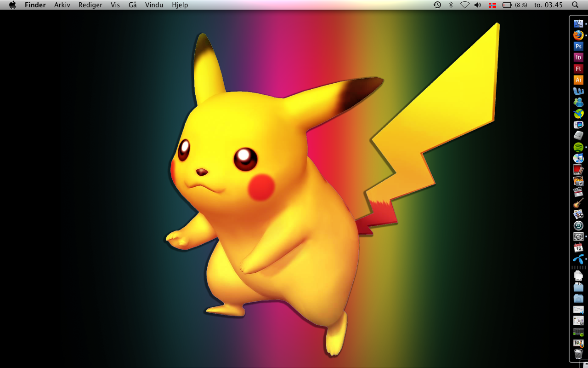Image resolution: width=588 pixels, height=368 pixels.
Task: Open Adobe Flash from the Dock
Action: (x=578, y=69)
